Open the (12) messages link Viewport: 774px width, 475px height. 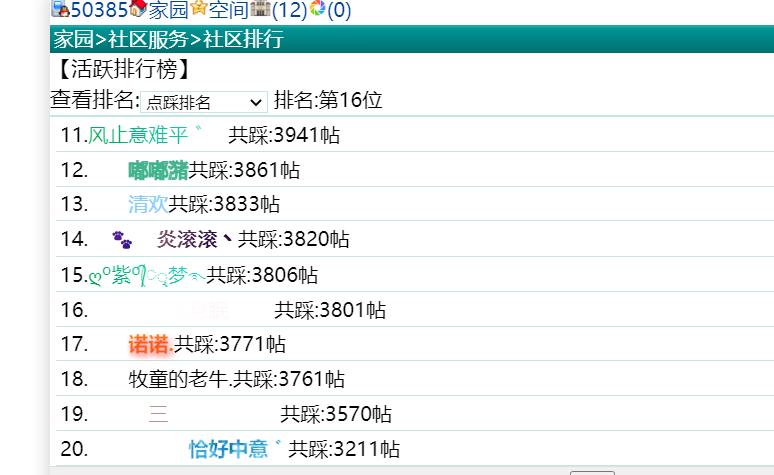289,11
